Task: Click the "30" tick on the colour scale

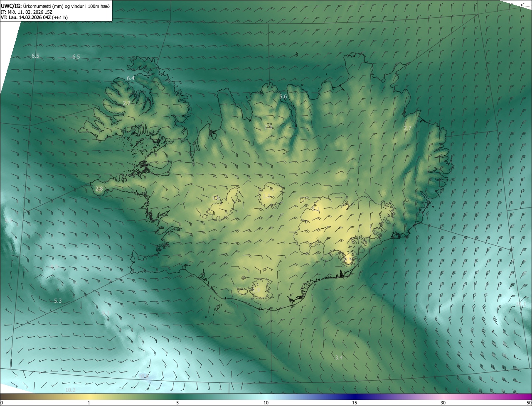Action: click(x=443, y=403)
